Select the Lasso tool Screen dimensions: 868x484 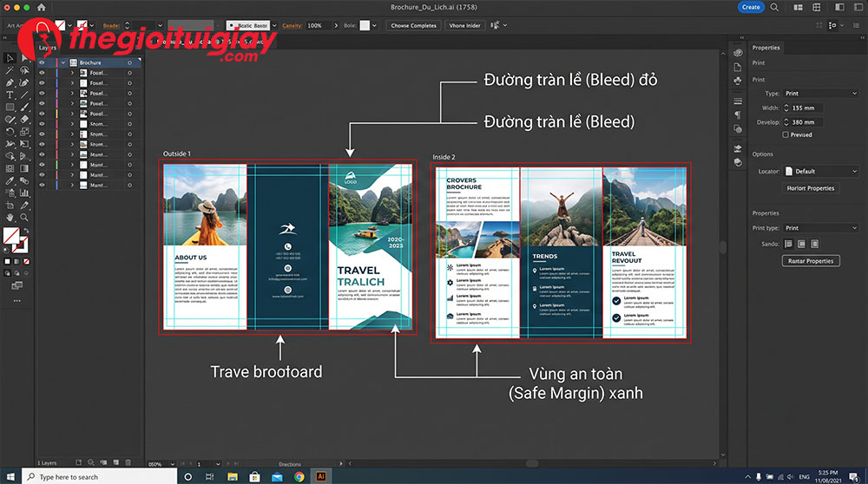(24, 70)
